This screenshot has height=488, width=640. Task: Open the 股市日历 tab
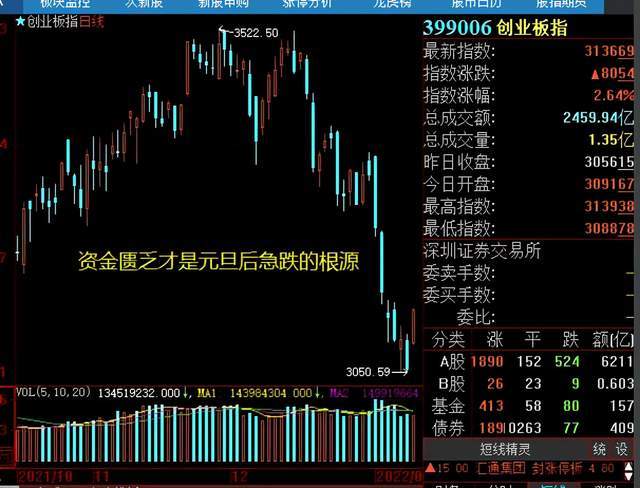[476, 4]
